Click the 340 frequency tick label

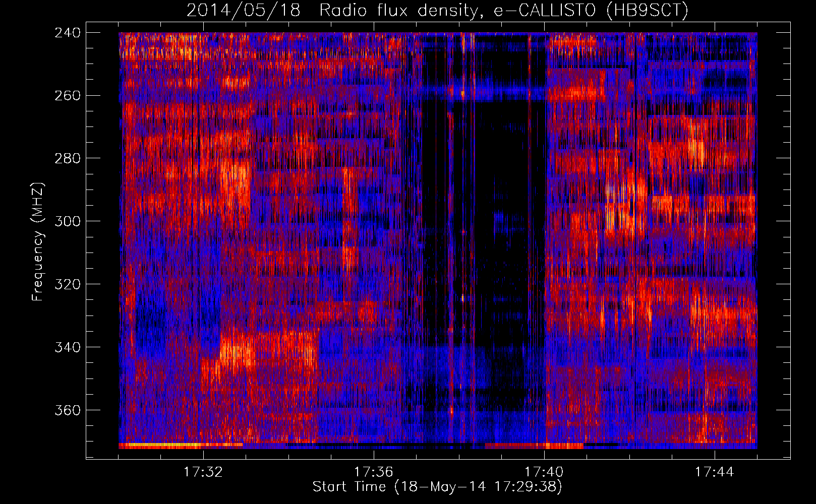click(x=68, y=347)
